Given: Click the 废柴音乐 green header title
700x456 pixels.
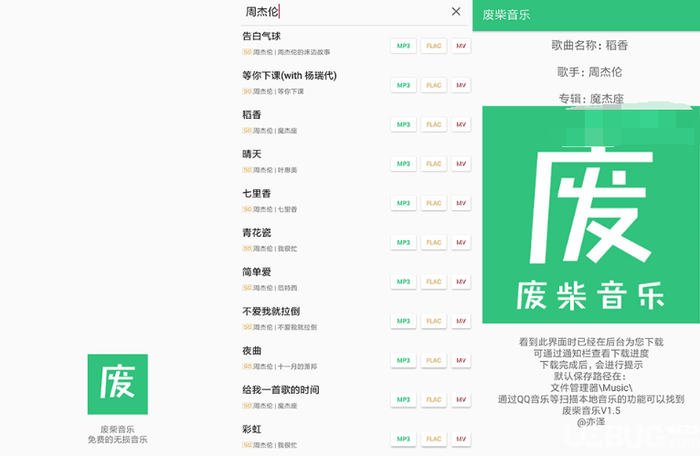Looking at the screenshot, I should point(506,15).
